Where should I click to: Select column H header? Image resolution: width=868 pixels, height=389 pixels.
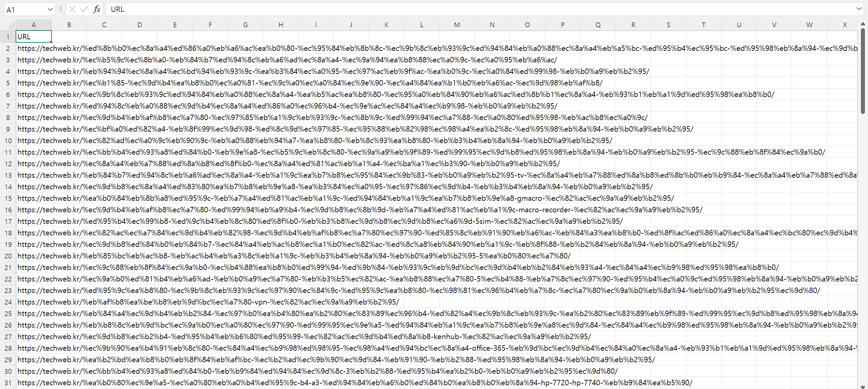(281, 25)
